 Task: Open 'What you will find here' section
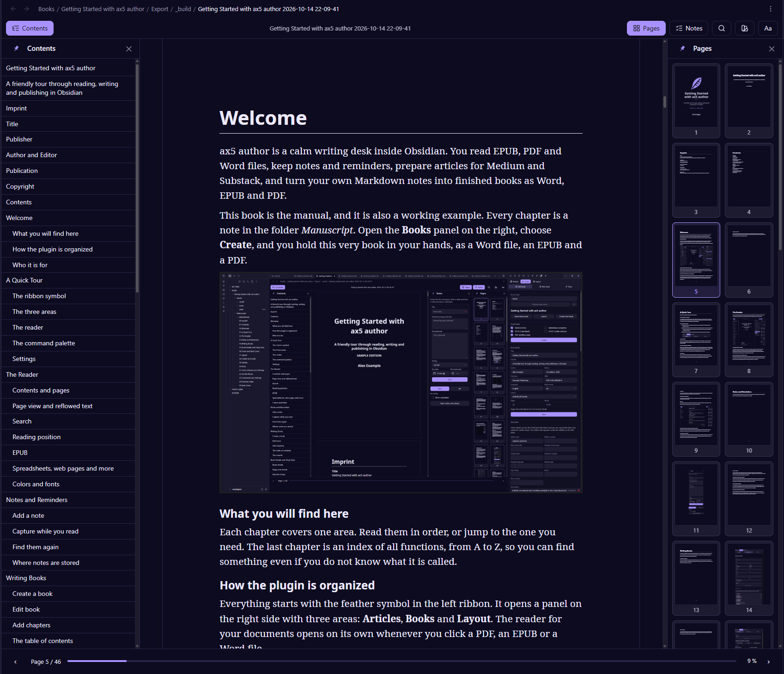tap(68, 233)
